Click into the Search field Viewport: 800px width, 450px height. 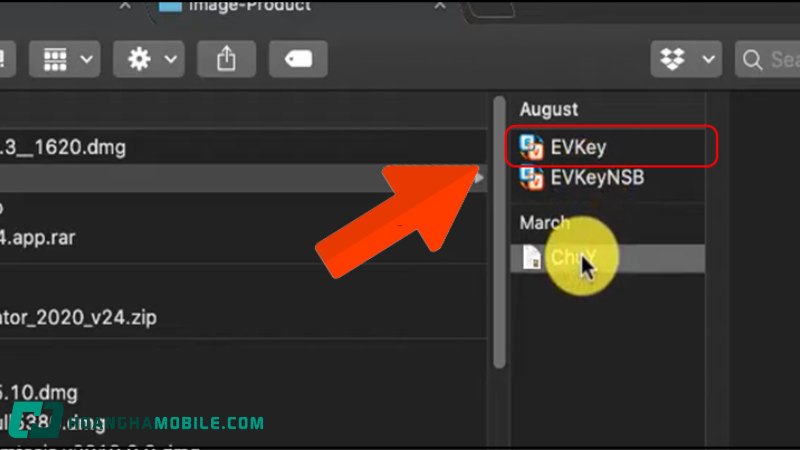tap(768, 59)
